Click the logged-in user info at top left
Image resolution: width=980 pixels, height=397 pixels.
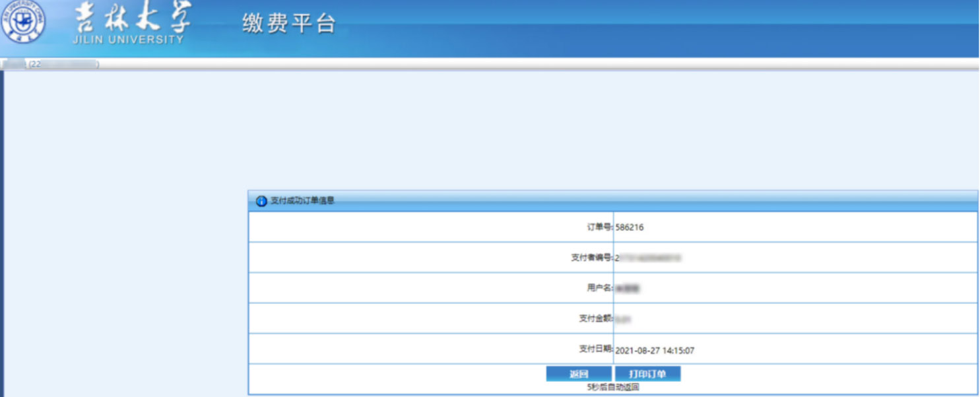point(50,64)
